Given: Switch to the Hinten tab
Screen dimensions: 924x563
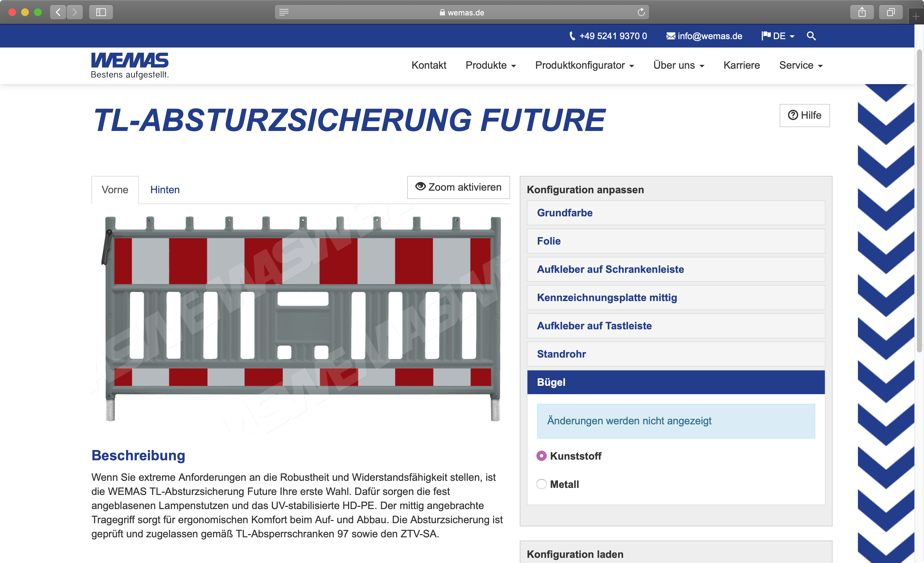Looking at the screenshot, I should point(165,190).
